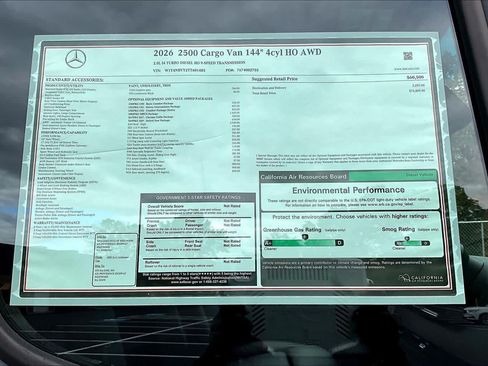Image resolution: width=488 pixels, height=366 pixels.
Task: Click the 'OPTIONAL EQUIPMENT AND VALUE ADDED PACKAGES' heading
Action: tap(170, 99)
